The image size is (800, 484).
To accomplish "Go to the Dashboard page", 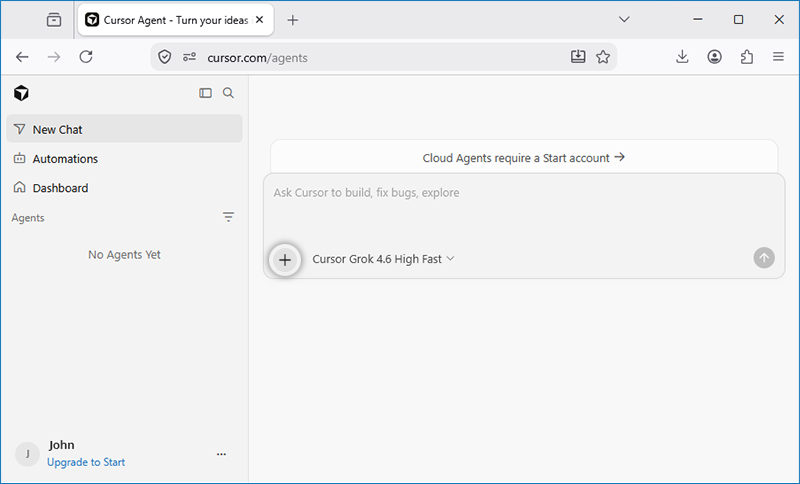I will pos(124,188).
